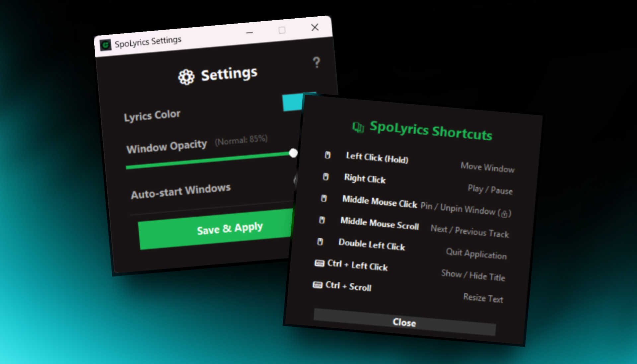Click the 'Resize Text' description
The height and width of the screenshot is (364, 637).
(483, 298)
